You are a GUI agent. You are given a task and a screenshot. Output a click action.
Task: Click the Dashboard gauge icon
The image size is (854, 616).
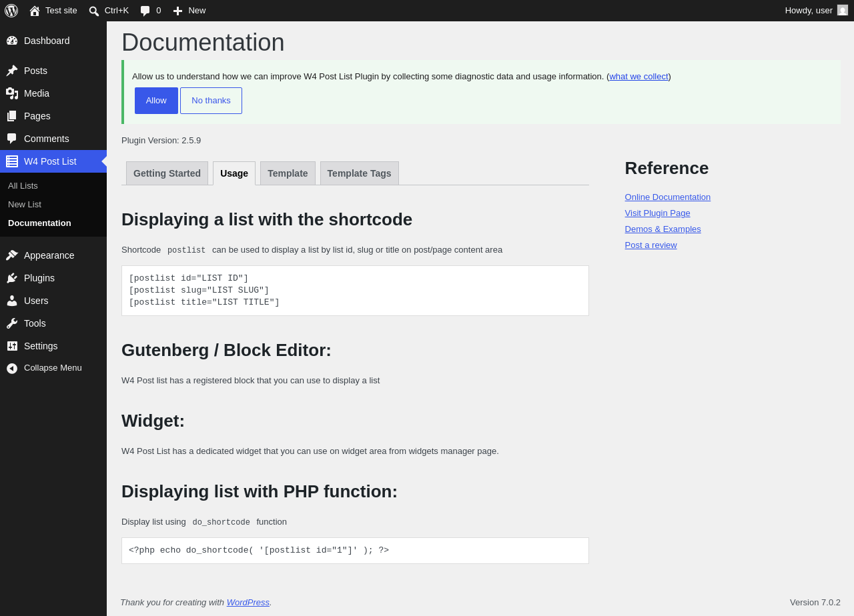(x=12, y=41)
